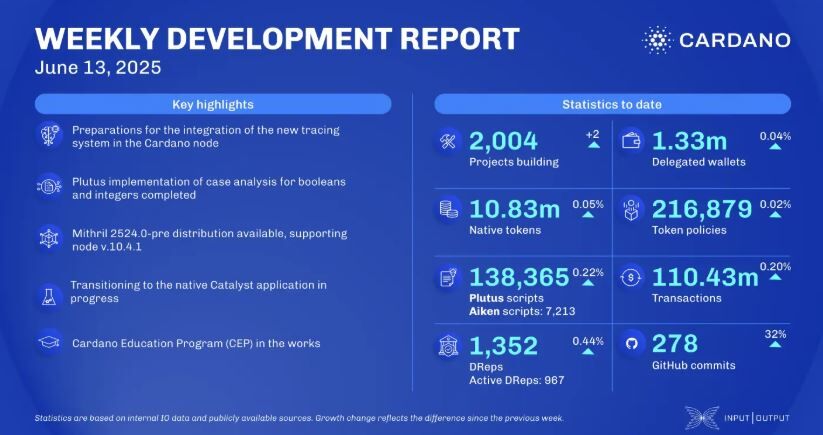Click the Plutus scripts document icon
The image size is (823, 435).
click(448, 277)
